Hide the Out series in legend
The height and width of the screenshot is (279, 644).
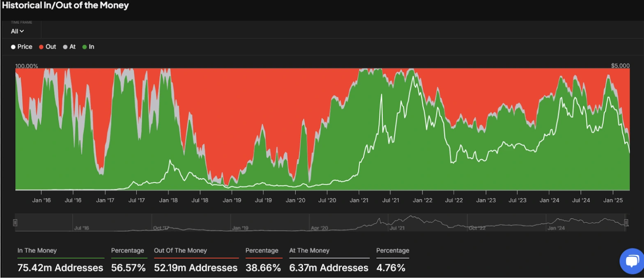click(47, 47)
